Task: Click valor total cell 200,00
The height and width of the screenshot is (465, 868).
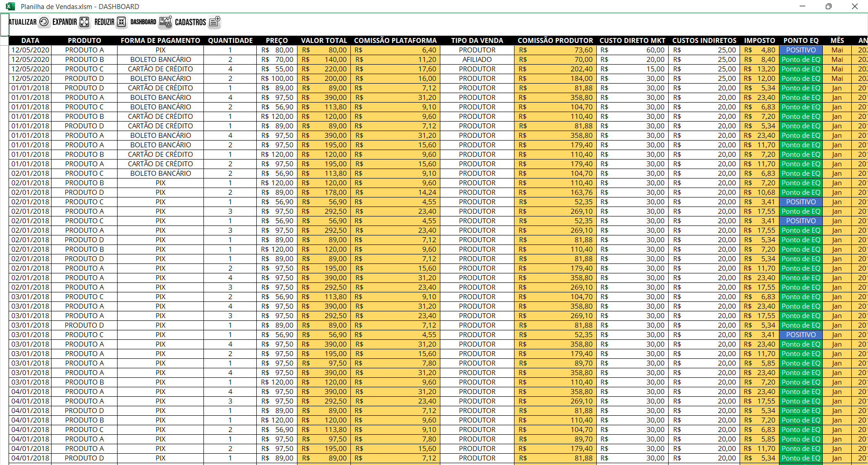Action: click(324, 79)
